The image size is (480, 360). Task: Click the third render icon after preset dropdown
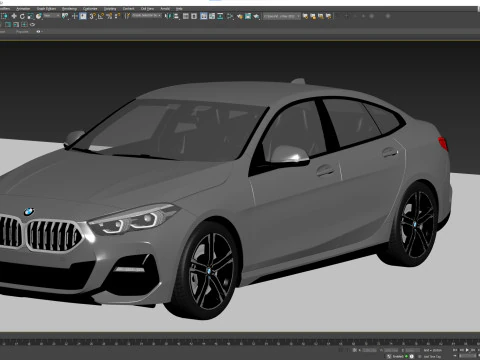coord(321,16)
